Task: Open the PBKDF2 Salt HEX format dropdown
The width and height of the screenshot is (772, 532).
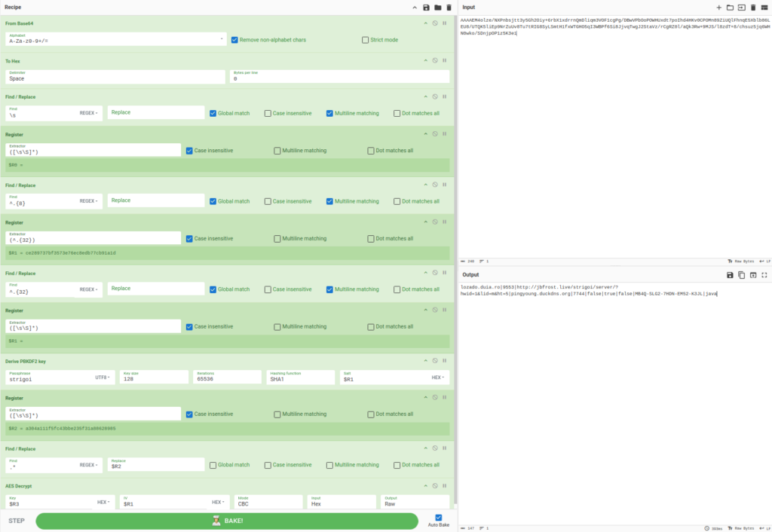Action: click(x=437, y=378)
